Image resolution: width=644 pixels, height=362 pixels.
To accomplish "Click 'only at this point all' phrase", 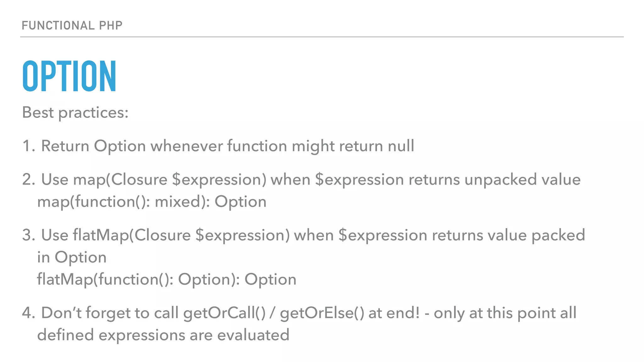I will [505, 313].
